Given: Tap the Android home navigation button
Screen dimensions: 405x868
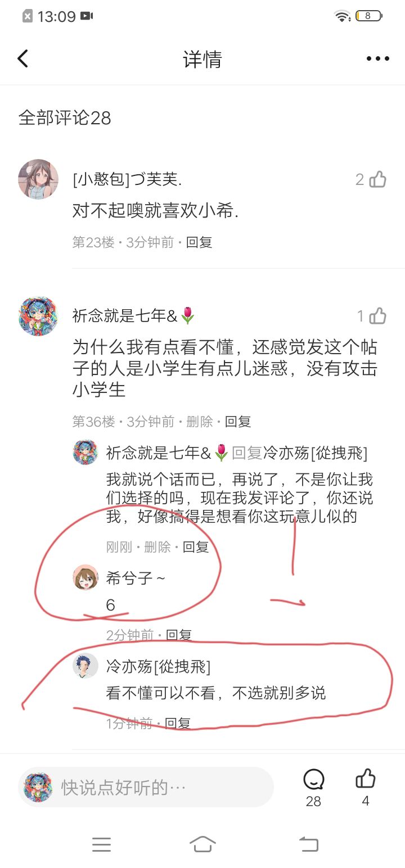Looking at the screenshot, I should pos(202,844).
